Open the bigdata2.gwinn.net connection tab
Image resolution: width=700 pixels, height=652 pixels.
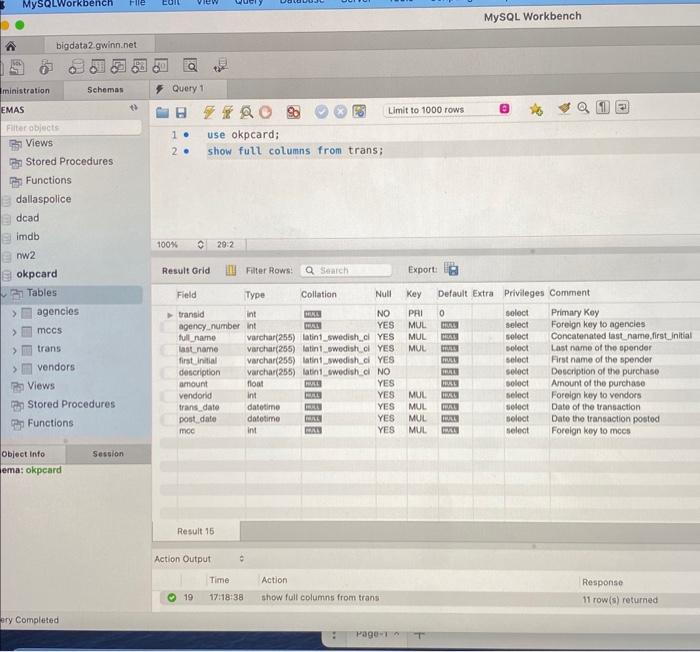click(x=96, y=45)
